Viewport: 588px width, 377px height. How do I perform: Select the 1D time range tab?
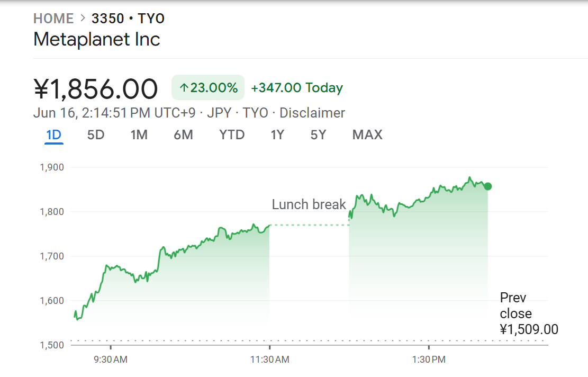[x=53, y=134]
